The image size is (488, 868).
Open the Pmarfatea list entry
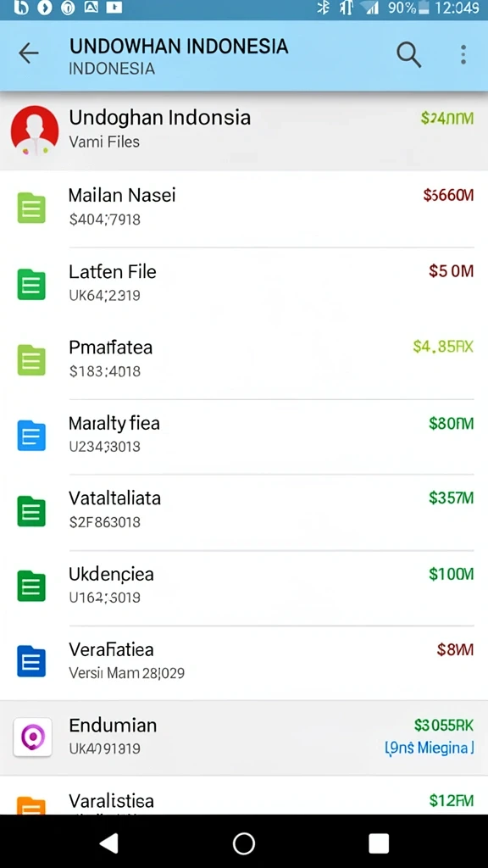244,359
